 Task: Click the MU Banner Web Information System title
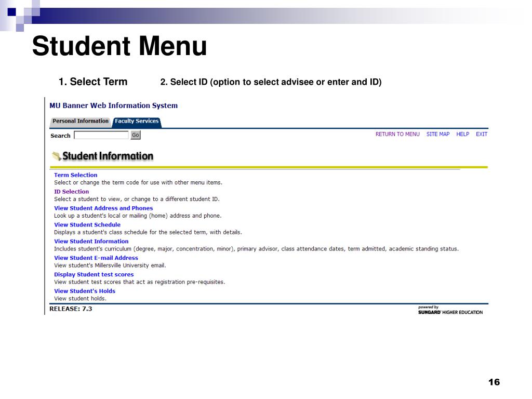114,105
